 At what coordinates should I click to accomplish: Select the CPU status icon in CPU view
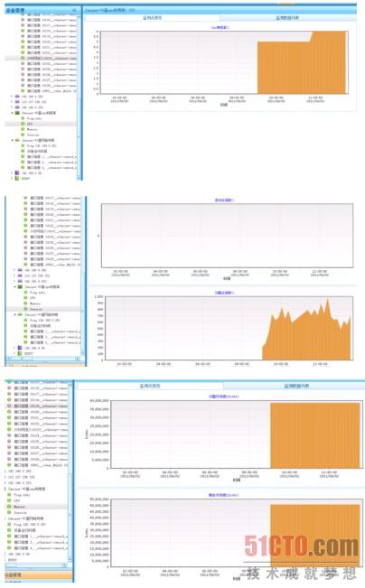23,124
